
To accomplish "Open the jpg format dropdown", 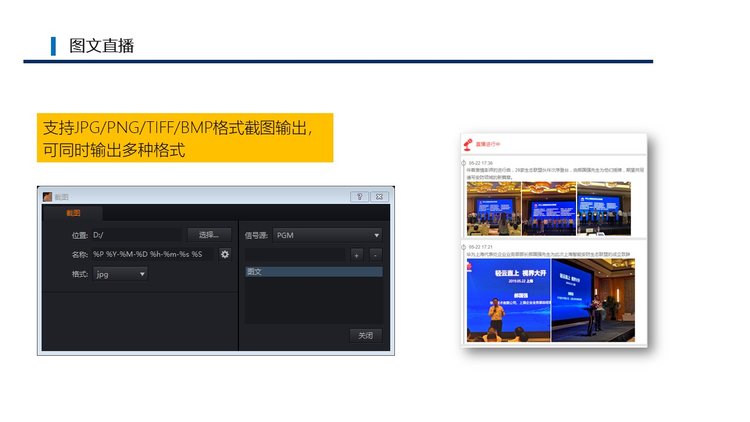I will pos(120,273).
